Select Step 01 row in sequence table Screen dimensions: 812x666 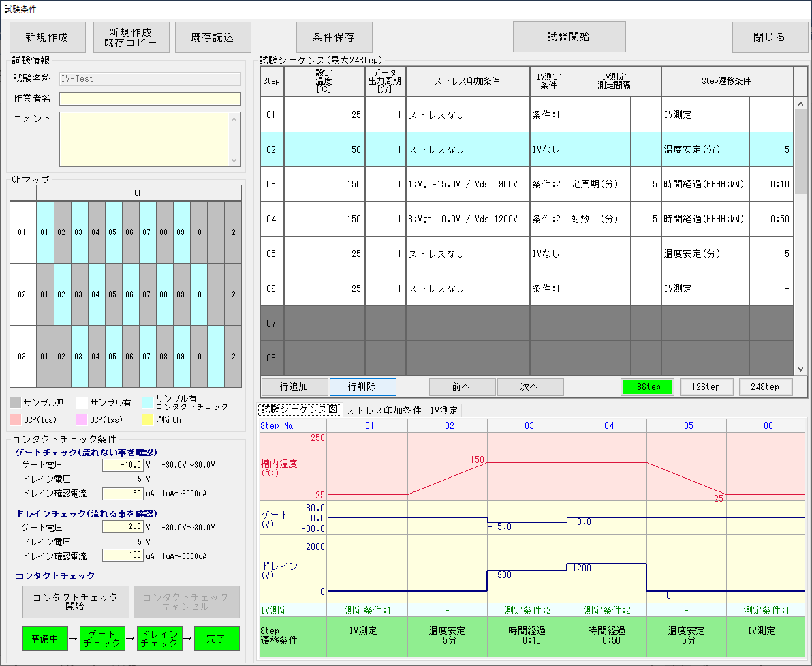[527, 115]
